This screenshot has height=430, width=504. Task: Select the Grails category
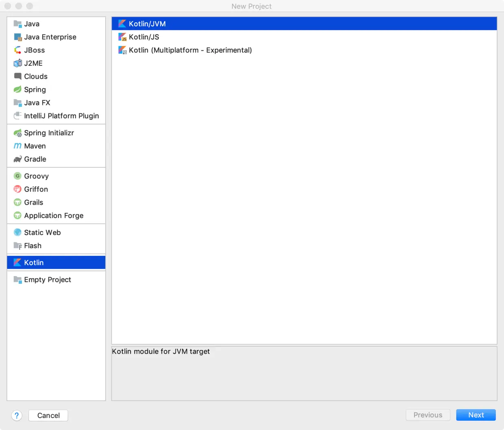click(x=56, y=202)
